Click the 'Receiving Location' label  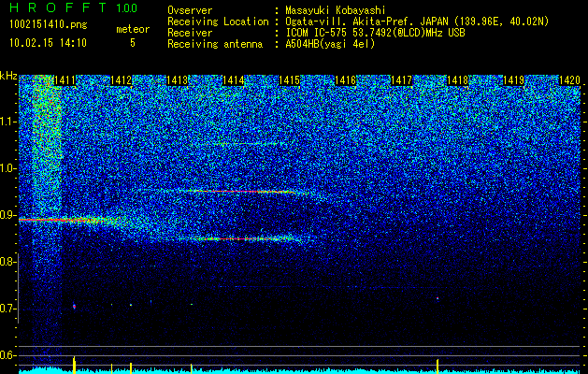coord(218,22)
